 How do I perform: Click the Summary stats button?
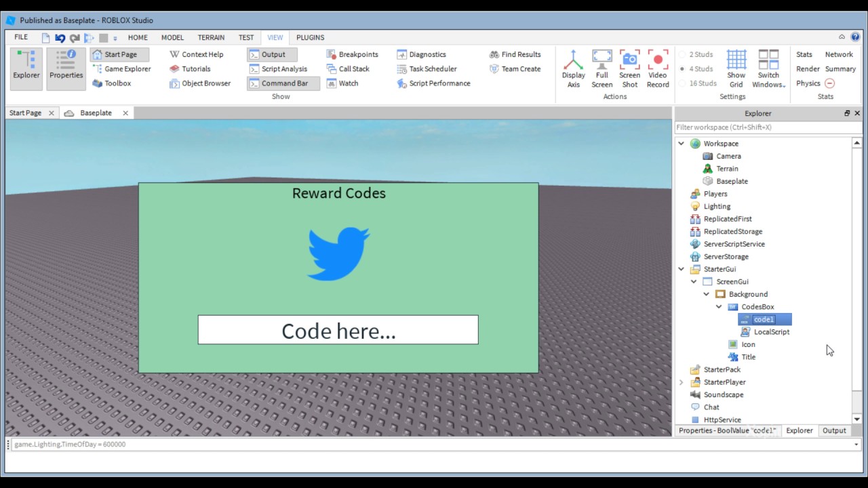(840, 68)
